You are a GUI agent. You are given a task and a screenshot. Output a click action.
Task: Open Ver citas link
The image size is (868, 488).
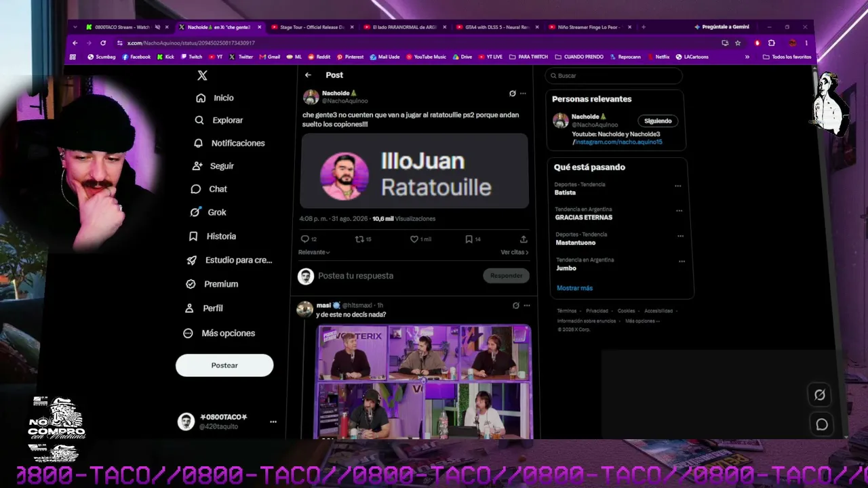pos(515,252)
